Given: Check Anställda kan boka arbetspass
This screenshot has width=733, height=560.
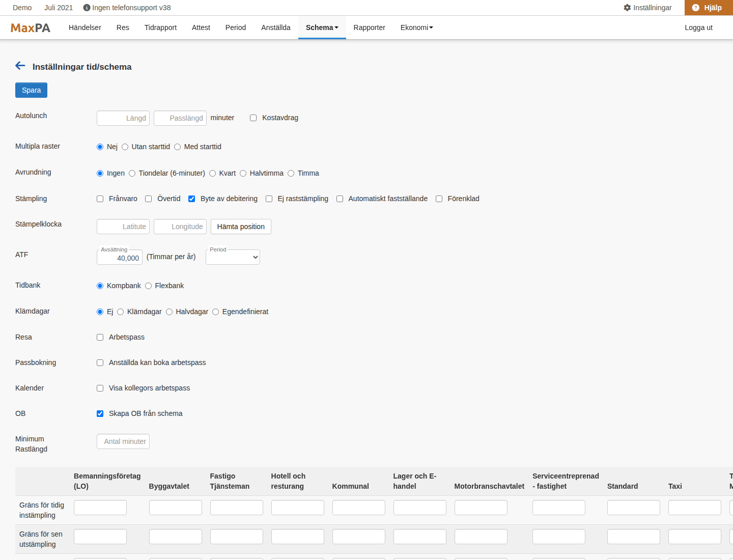Looking at the screenshot, I should coord(100,363).
